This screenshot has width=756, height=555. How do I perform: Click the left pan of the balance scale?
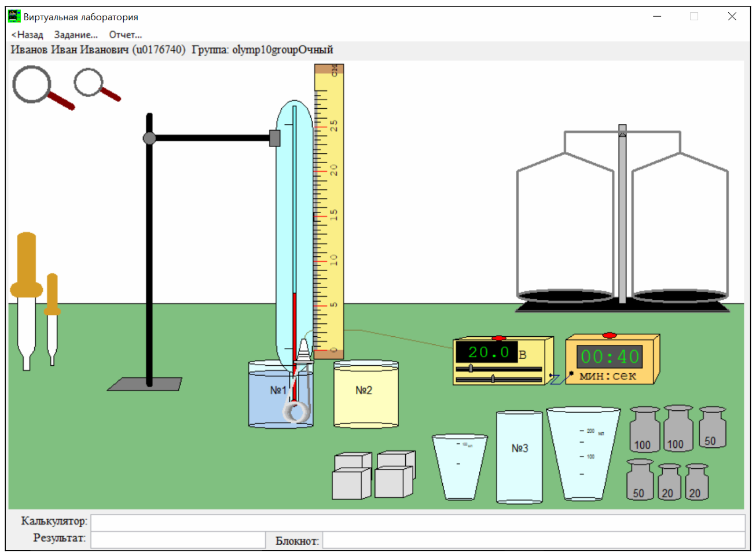565,296
